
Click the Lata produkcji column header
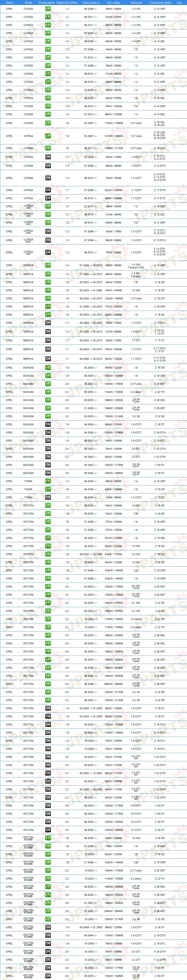(90, 3)
